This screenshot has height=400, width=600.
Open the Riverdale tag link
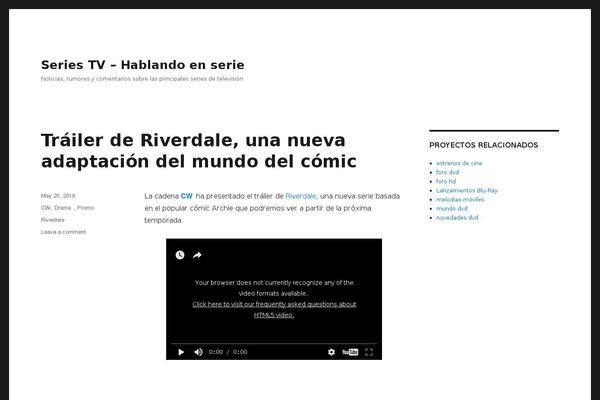click(53, 220)
